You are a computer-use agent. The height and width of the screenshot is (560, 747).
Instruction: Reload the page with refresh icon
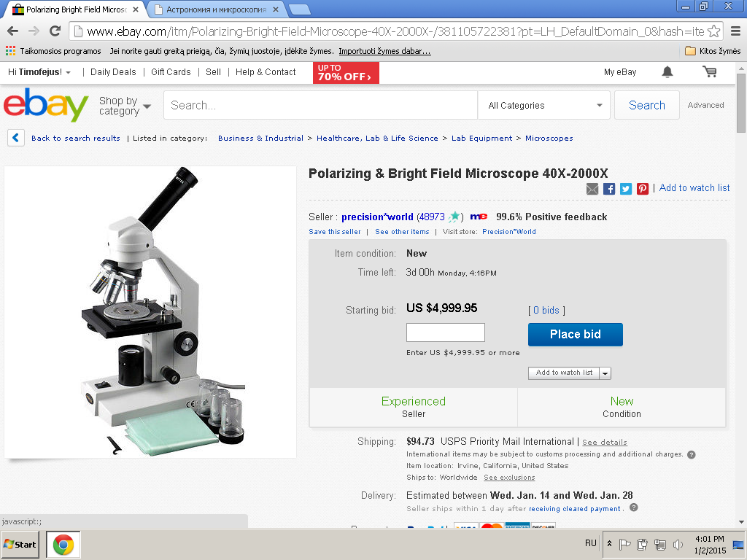55,31
